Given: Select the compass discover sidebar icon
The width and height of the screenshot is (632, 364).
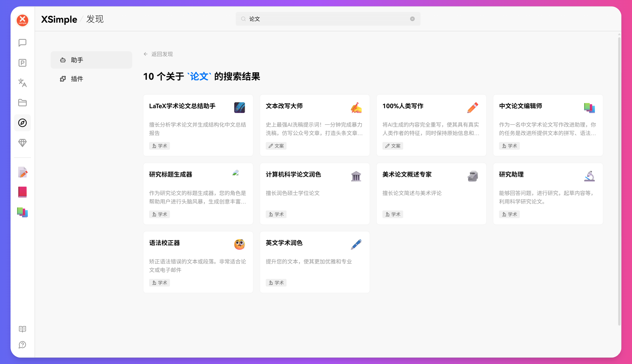Looking at the screenshot, I should click(x=23, y=123).
